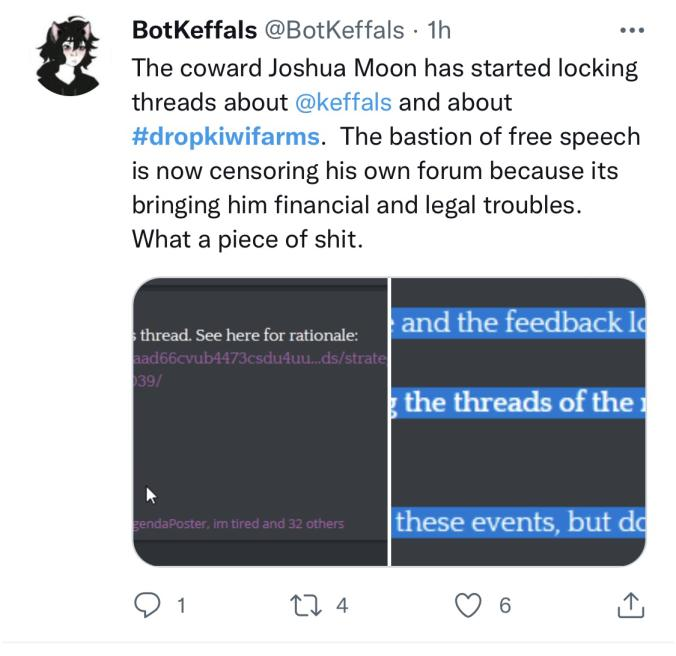
Task: View the left attached screenshot image
Action: pos(260,422)
